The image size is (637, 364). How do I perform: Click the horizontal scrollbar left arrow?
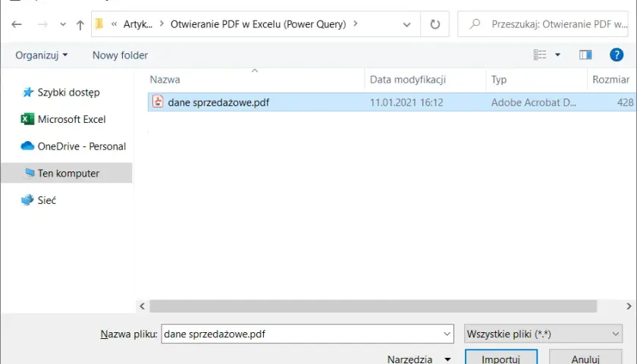pyautogui.click(x=143, y=306)
